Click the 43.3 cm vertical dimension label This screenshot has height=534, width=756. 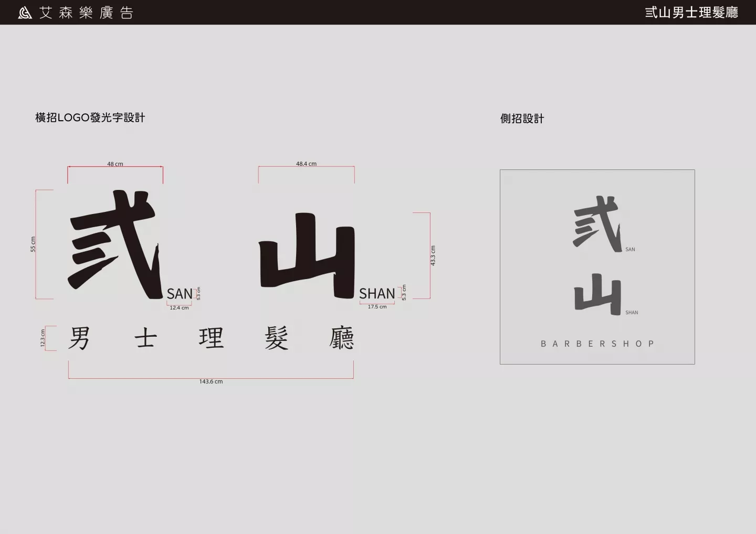point(433,255)
